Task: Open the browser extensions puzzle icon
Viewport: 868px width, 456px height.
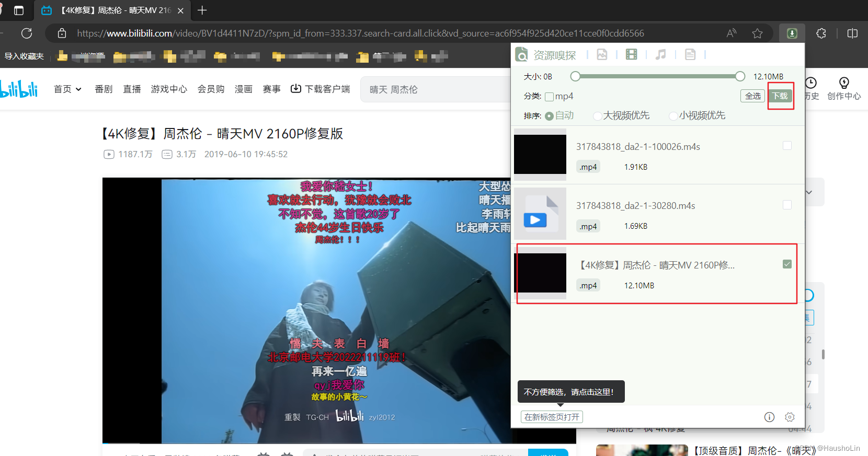Action: [x=821, y=33]
